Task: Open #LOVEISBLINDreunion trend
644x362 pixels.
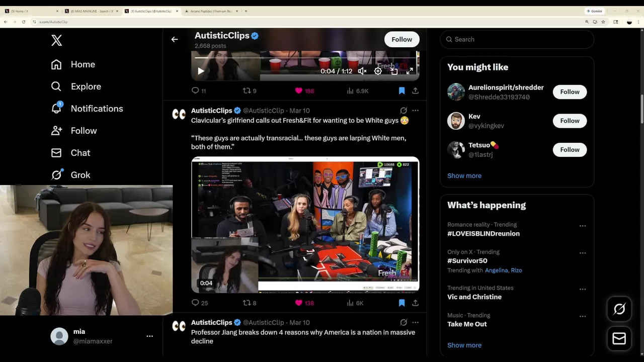Action: [x=484, y=234]
